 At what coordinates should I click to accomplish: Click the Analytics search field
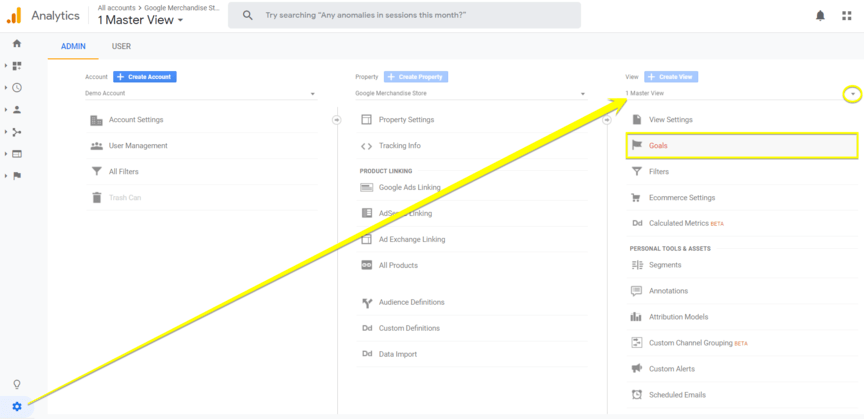pos(404,15)
